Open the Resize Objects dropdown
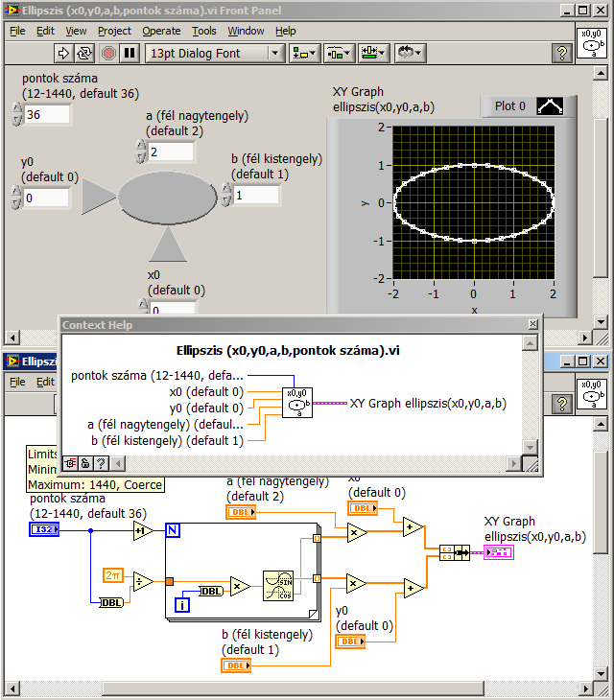 click(374, 53)
